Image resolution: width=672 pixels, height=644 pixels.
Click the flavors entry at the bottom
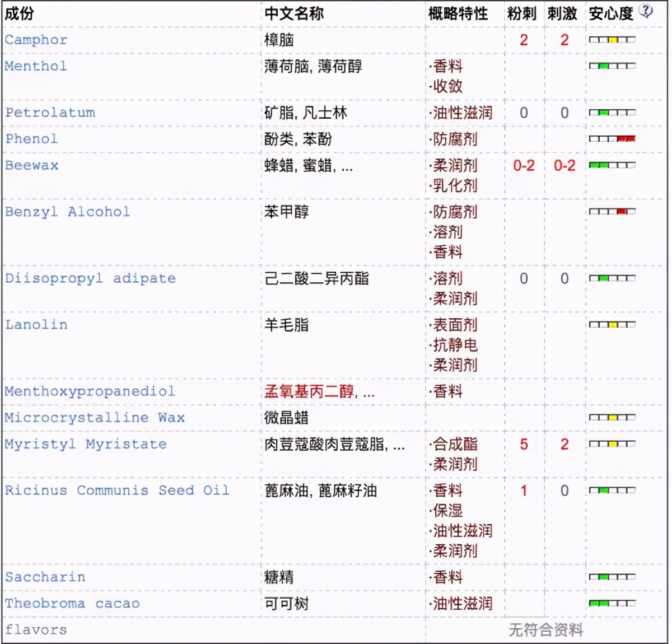35,629
